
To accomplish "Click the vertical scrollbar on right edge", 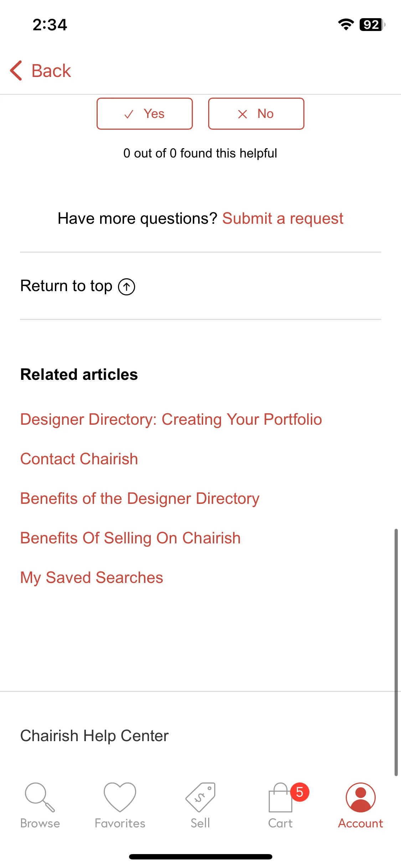I will point(396,652).
